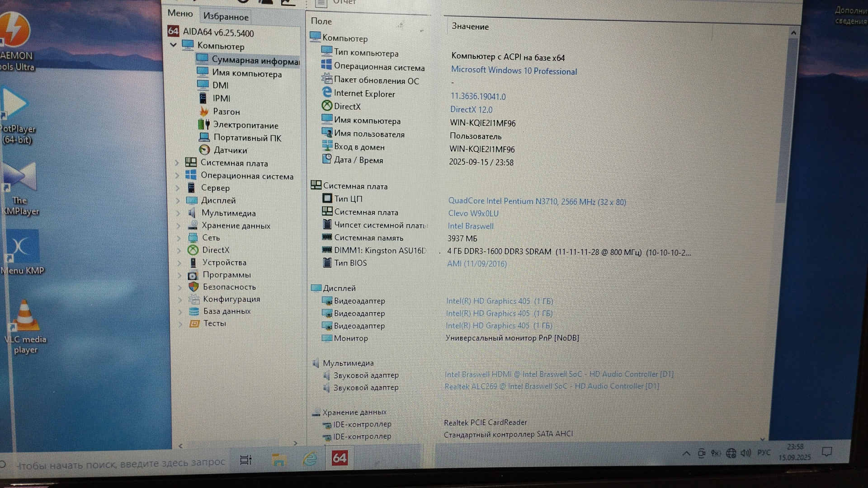Open Microsoft Windows 10 Professional link
This screenshot has width=868, height=488.
point(514,71)
